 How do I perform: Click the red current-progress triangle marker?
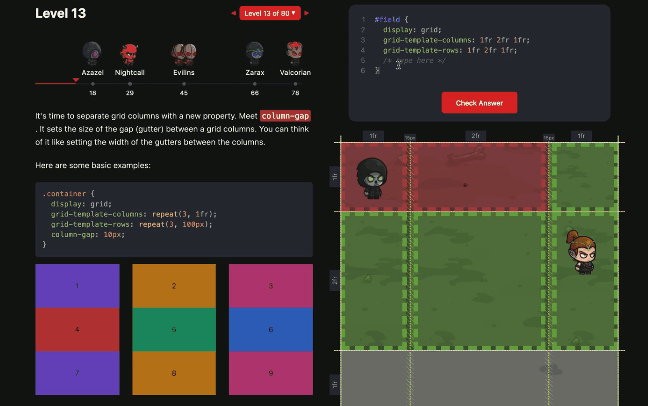pyautogui.click(x=76, y=80)
